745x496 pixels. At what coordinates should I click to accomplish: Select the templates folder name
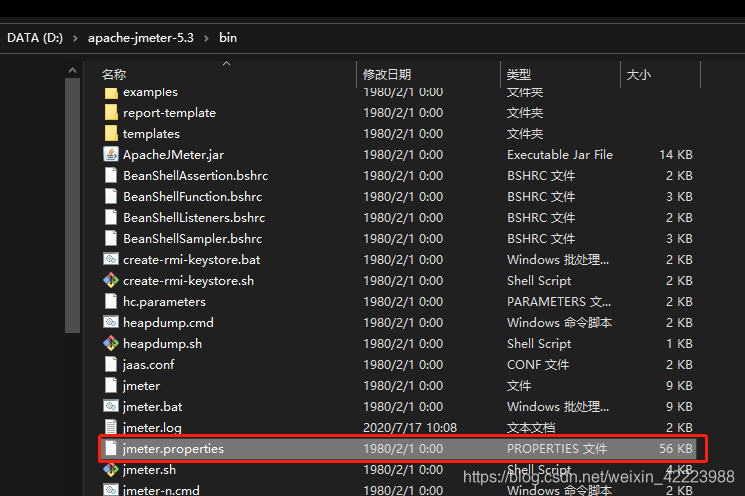click(x=151, y=134)
